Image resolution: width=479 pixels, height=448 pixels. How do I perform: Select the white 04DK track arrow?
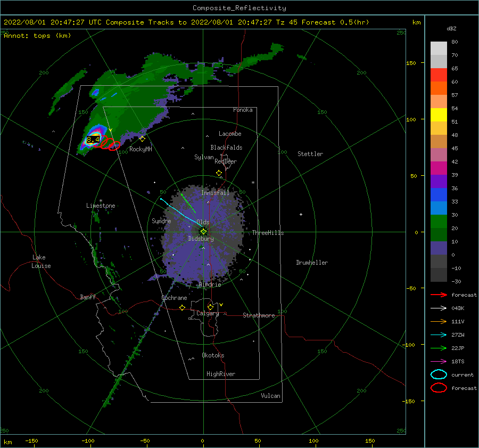click(x=439, y=308)
